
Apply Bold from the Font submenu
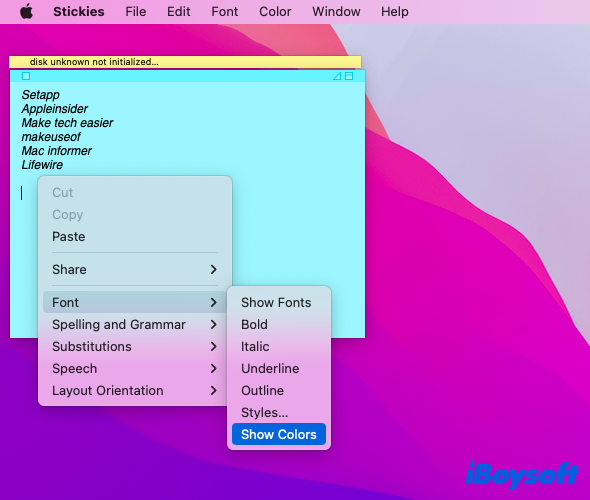pyautogui.click(x=279, y=324)
